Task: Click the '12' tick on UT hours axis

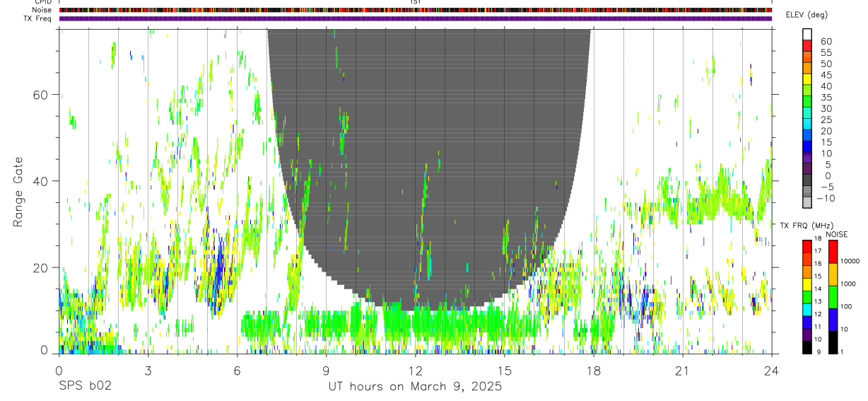Action: 415,370
